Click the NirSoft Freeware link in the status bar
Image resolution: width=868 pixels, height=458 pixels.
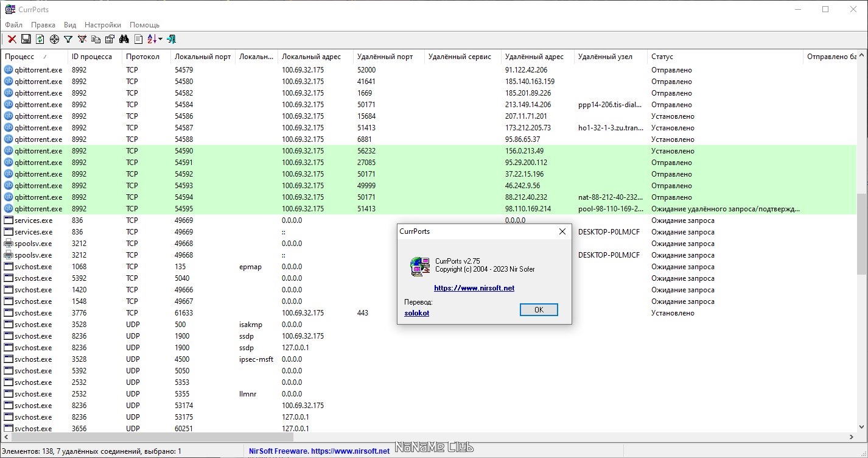(319, 451)
